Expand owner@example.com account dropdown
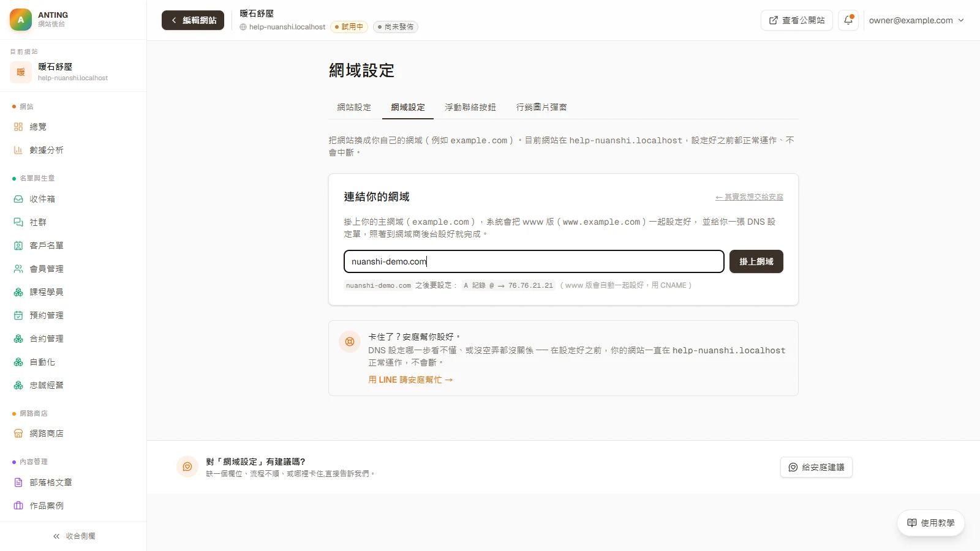Viewport: 980px width, 551px height. pyautogui.click(x=916, y=20)
